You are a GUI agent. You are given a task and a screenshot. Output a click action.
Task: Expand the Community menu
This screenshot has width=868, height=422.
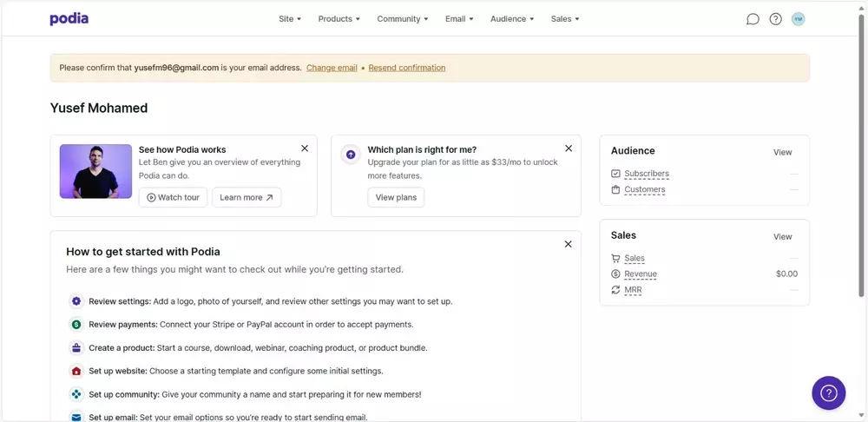coord(403,19)
